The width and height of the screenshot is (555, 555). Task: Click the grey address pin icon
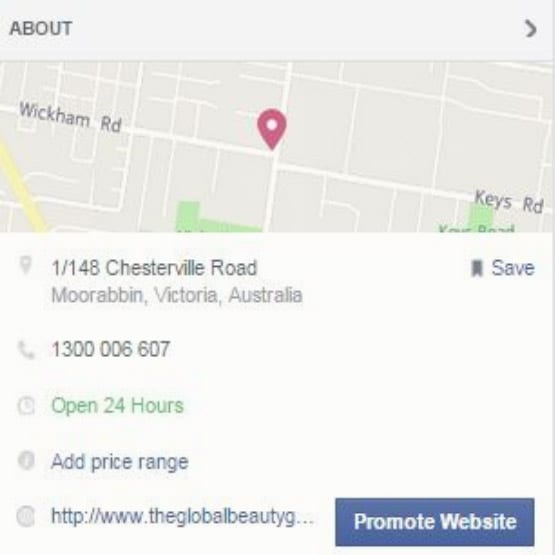coord(25,265)
